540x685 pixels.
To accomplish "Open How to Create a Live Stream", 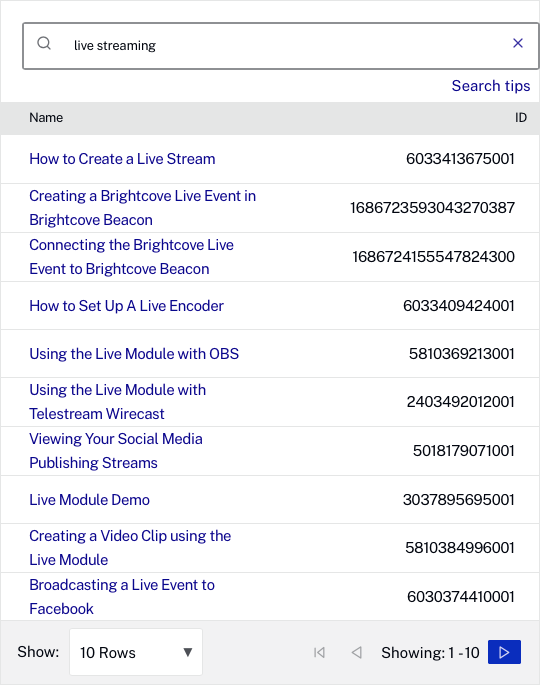I will [x=122, y=159].
